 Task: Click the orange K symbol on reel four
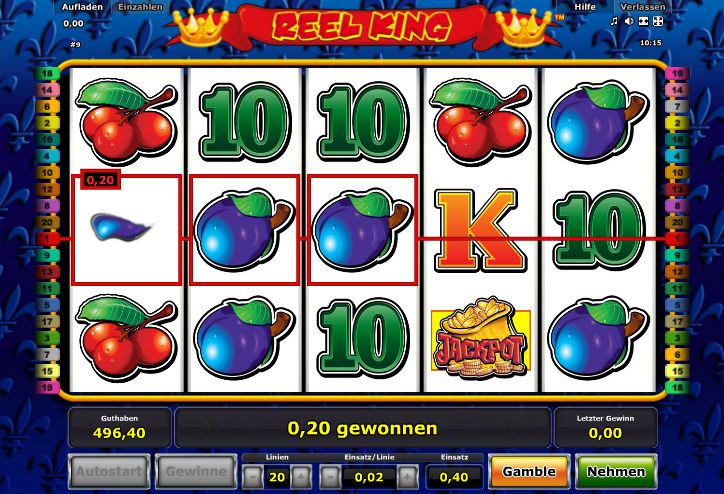[480, 231]
